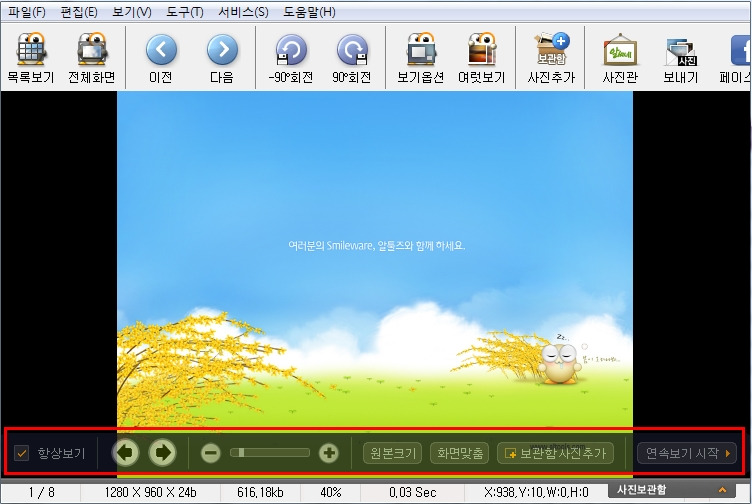Click the 616,18kb file size text

[260, 492]
